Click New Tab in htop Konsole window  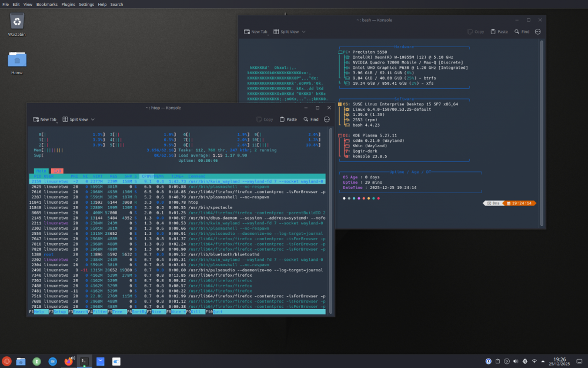[45, 120]
